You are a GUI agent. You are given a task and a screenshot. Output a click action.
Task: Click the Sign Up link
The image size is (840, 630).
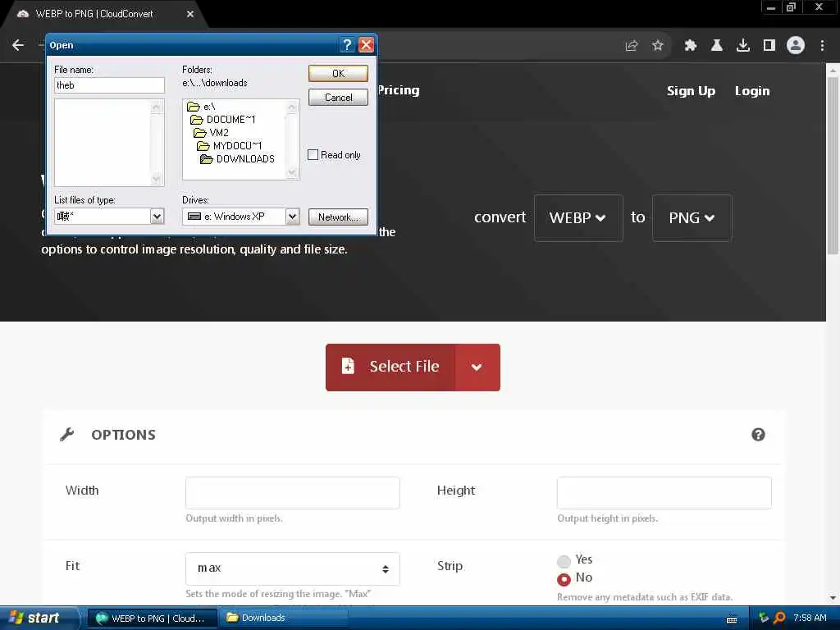coord(691,91)
